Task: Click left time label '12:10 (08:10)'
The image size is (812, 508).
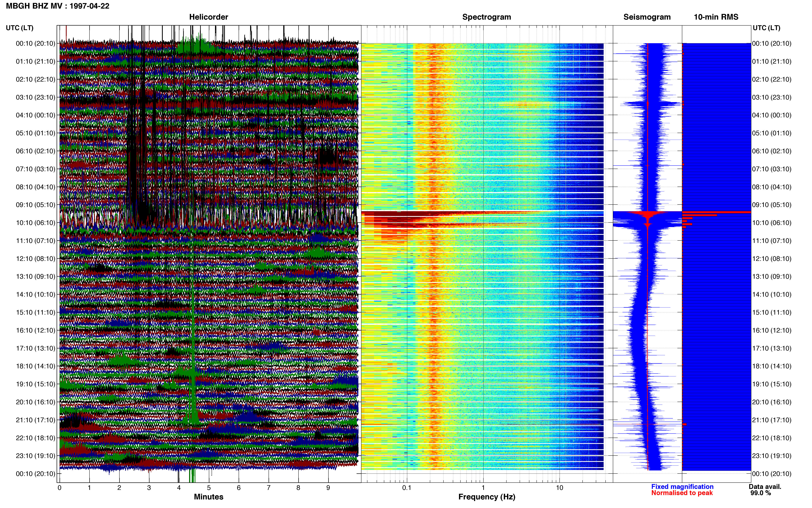Action: point(36,259)
